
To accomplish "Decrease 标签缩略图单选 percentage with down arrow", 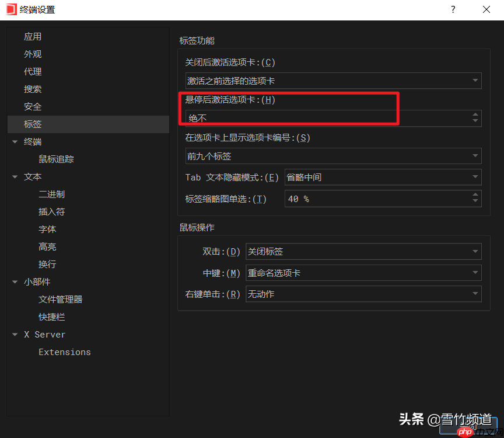I will (475, 201).
